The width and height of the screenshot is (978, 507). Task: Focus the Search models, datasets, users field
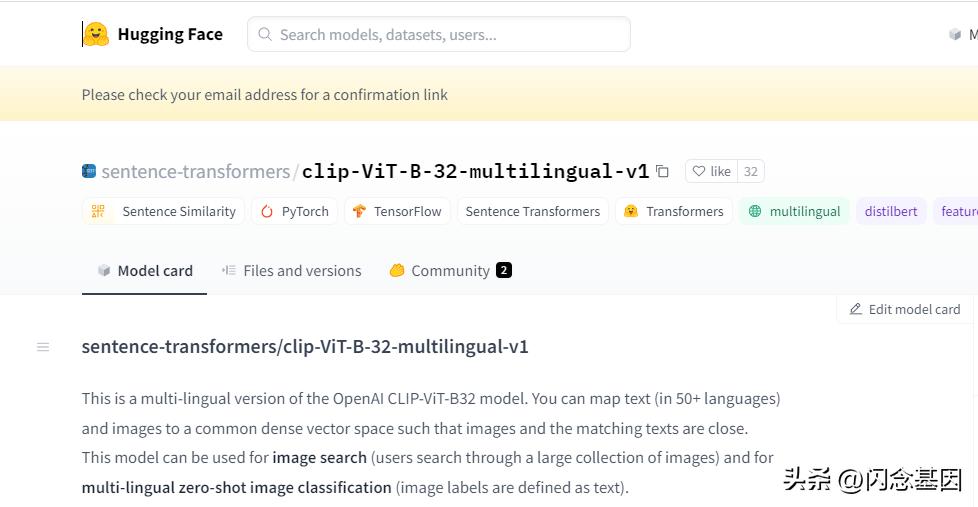[438, 34]
